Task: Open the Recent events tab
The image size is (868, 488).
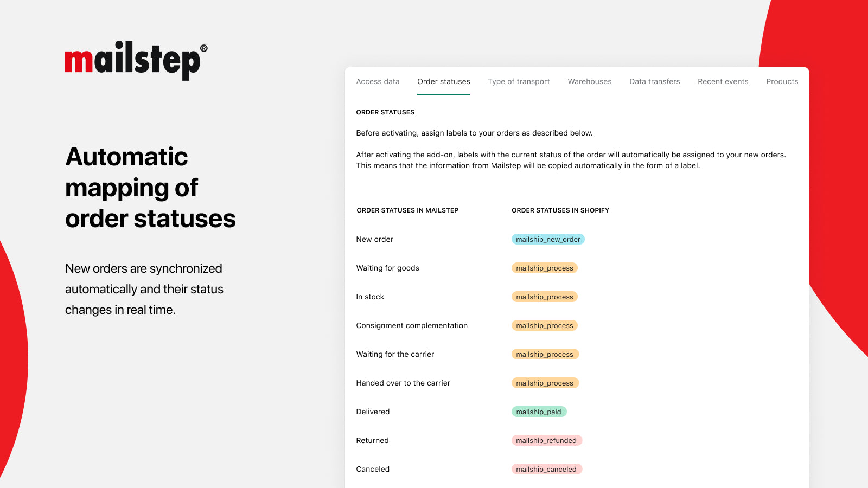Action: (x=723, y=81)
